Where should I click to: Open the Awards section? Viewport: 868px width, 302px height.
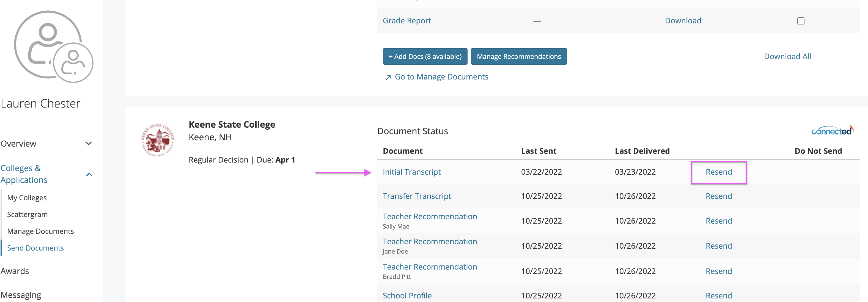click(x=15, y=271)
